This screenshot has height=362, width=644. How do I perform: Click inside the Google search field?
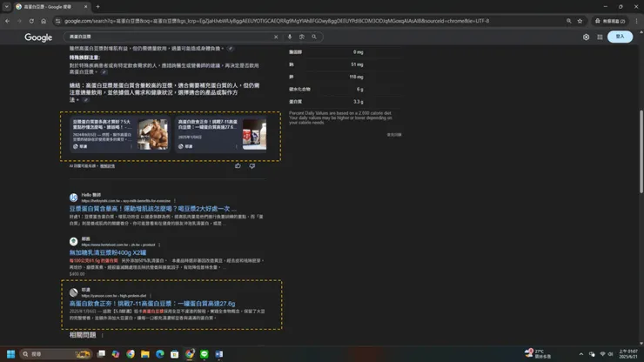(168, 37)
